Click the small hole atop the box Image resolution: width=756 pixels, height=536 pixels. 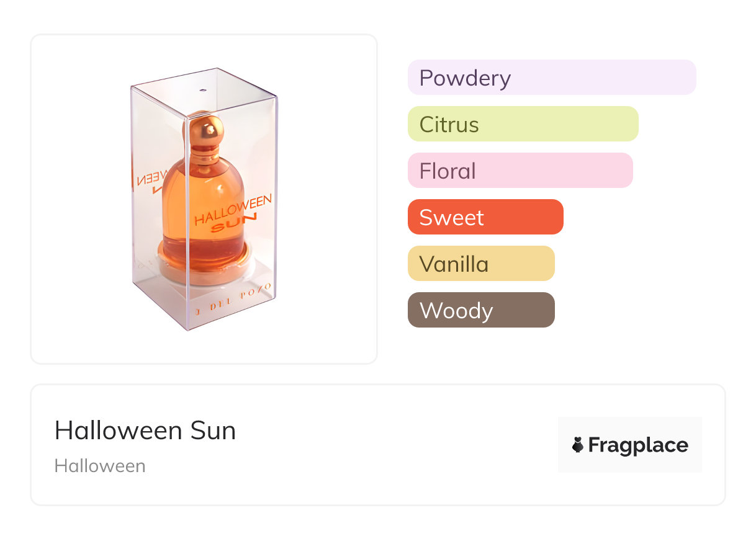pyautogui.click(x=203, y=91)
